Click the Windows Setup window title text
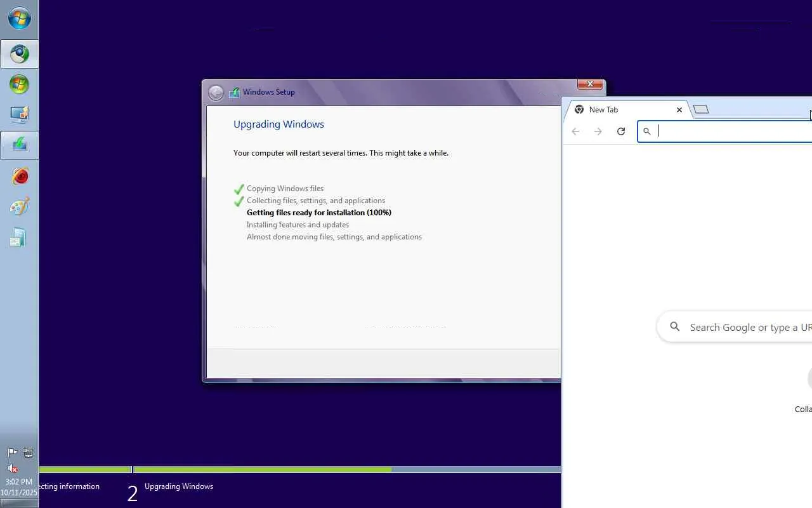This screenshot has height=508, width=812. click(269, 92)
